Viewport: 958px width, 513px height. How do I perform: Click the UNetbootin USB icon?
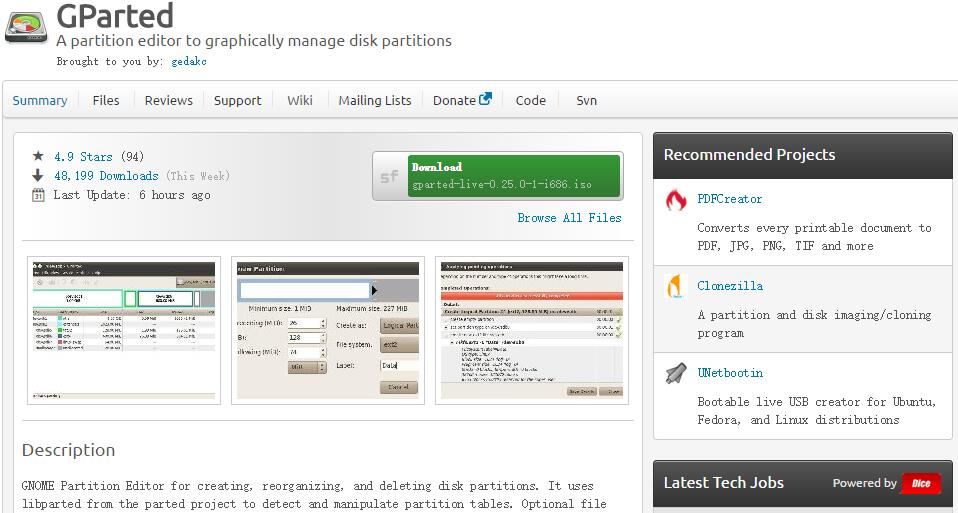[x=676, y=374]
